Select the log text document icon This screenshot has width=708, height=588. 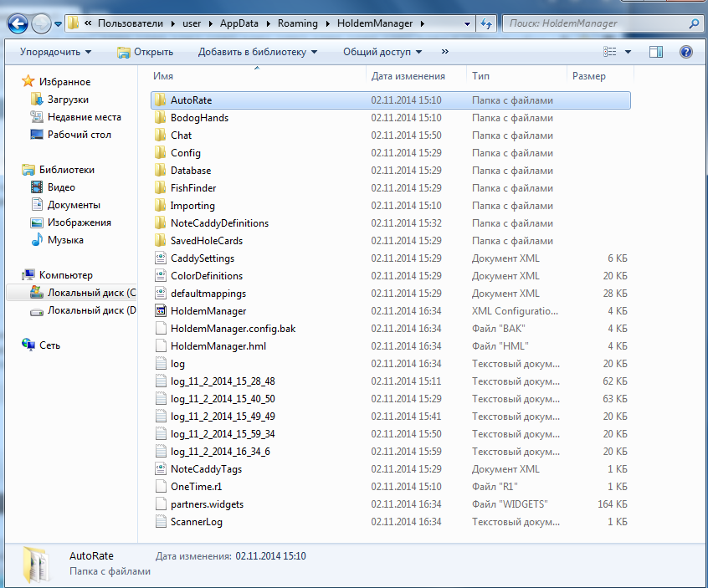(x=161, y=364)
